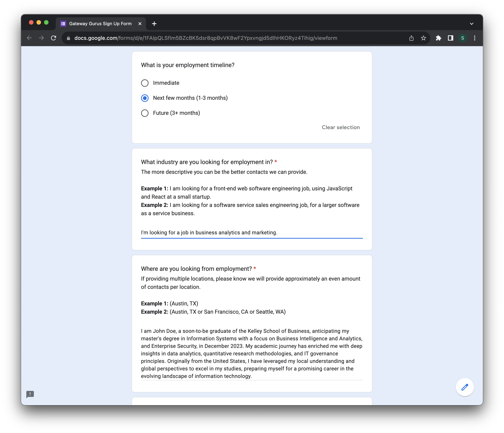Open Chrome three-dot menu
Screen dimensions: 504x433
[x=474, y=38]
